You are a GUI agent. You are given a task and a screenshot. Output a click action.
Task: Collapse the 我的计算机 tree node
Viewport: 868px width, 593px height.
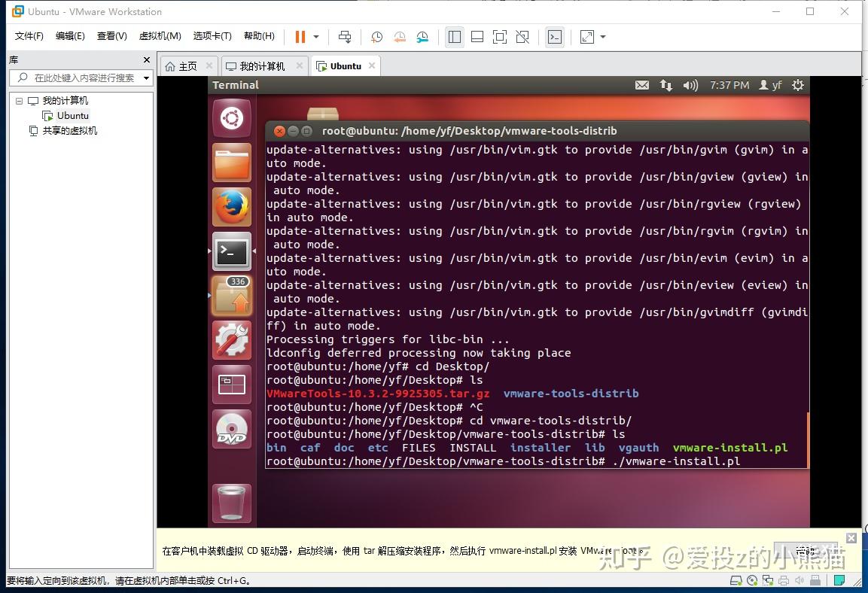(19, 101)
